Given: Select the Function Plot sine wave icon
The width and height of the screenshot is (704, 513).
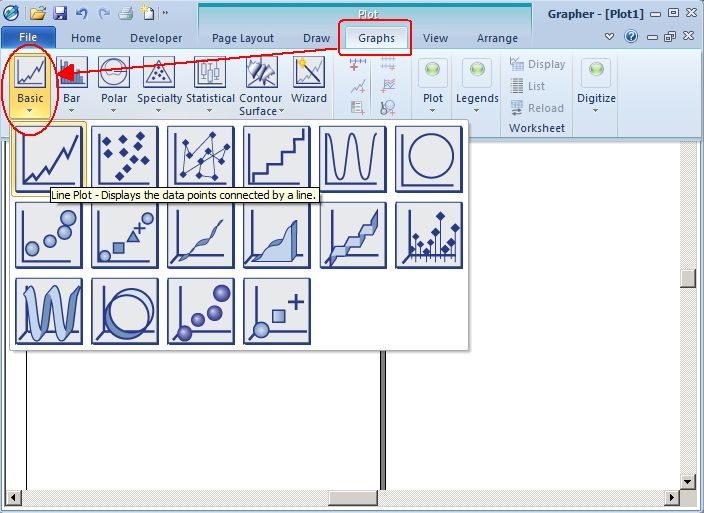Looking at the screenshot, I should click(x=353, y=159).
